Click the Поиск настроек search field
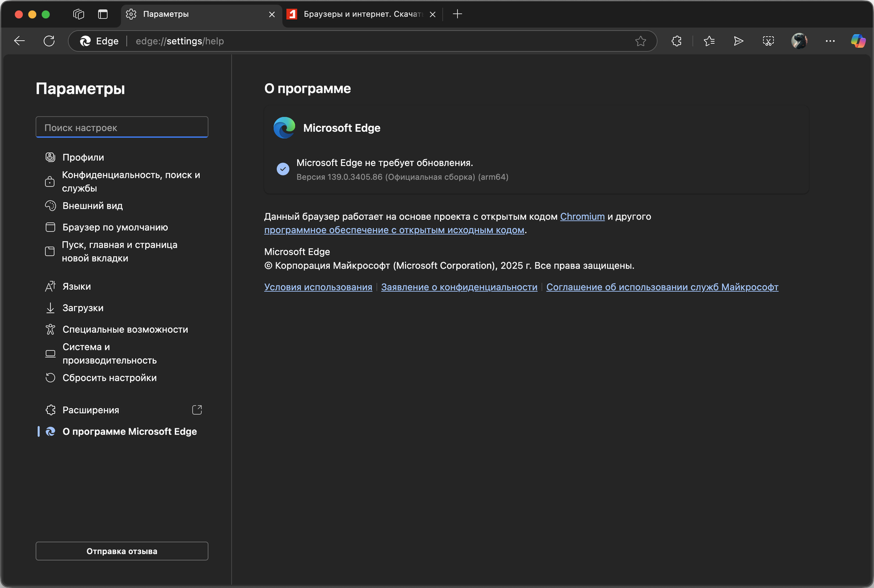The image size is (874, 588). pos(122,128)
